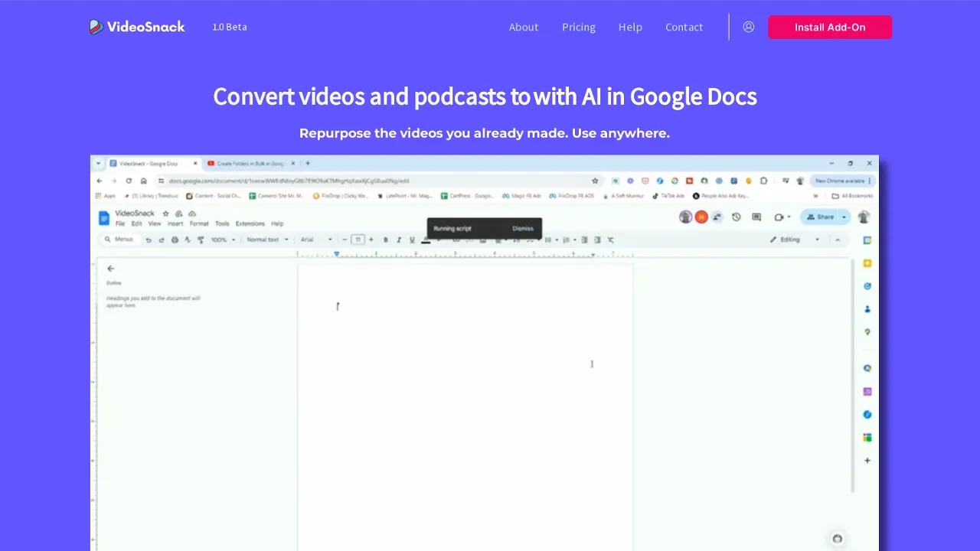Open Google Keep from the right side panel

pos(867,262)
